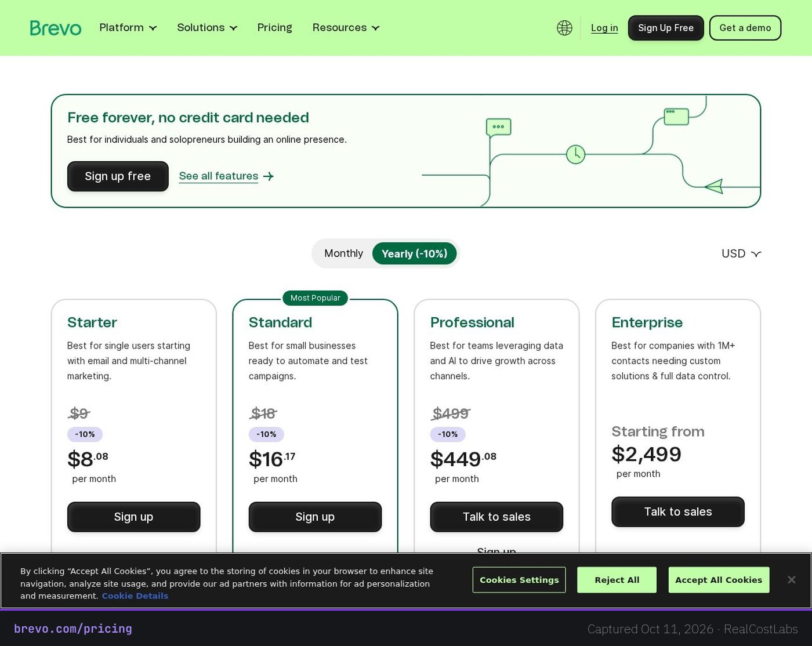
Task: Open See all features link
Action: 219,176
